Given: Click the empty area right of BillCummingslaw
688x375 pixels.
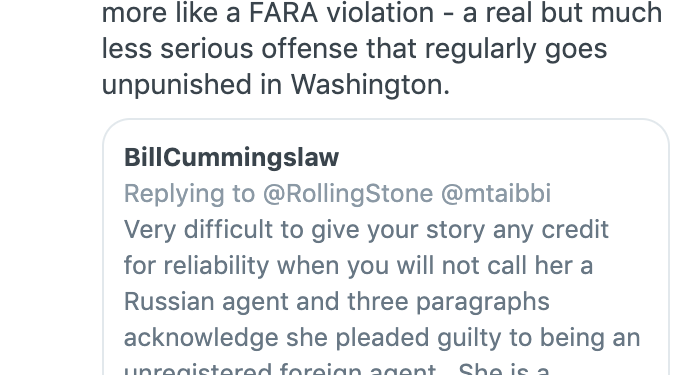Looking at the screenshot, I should point(500,157).
